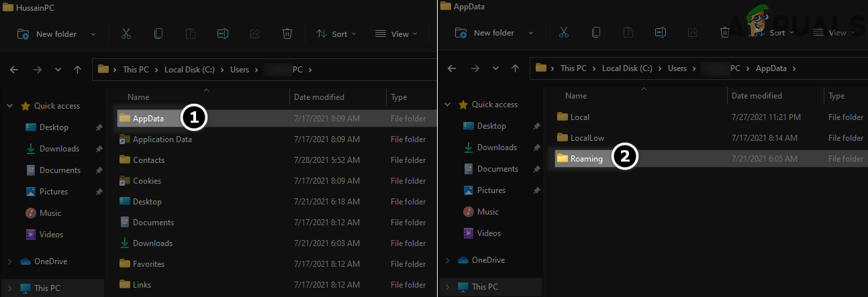Image resolution: width=868 pixels, height=297 pixels.
Task: Open Music from AppData window's Quick access
Action: [487, 212]
